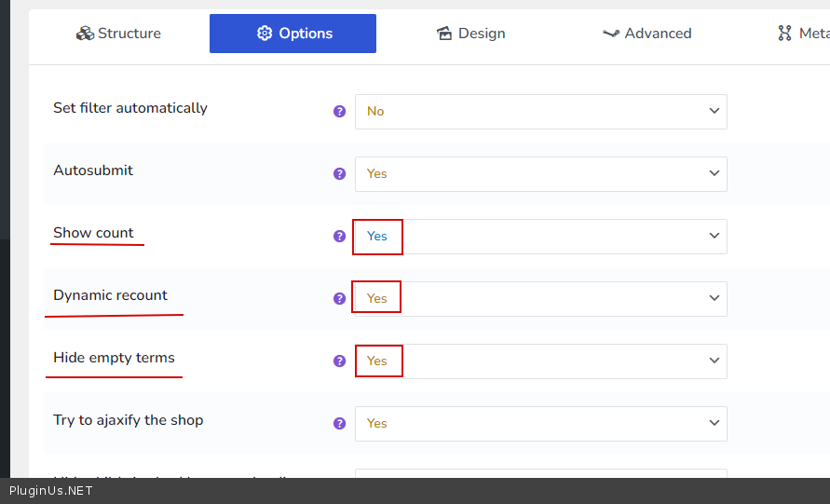Go to the Structure tab
830x504 pixels.
pos(118,34)
